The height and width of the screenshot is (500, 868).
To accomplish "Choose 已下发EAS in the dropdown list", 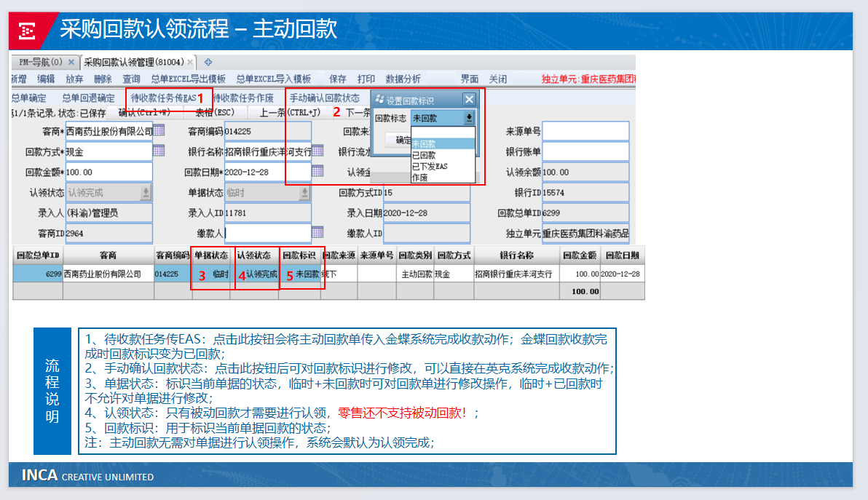I will 443,167.
